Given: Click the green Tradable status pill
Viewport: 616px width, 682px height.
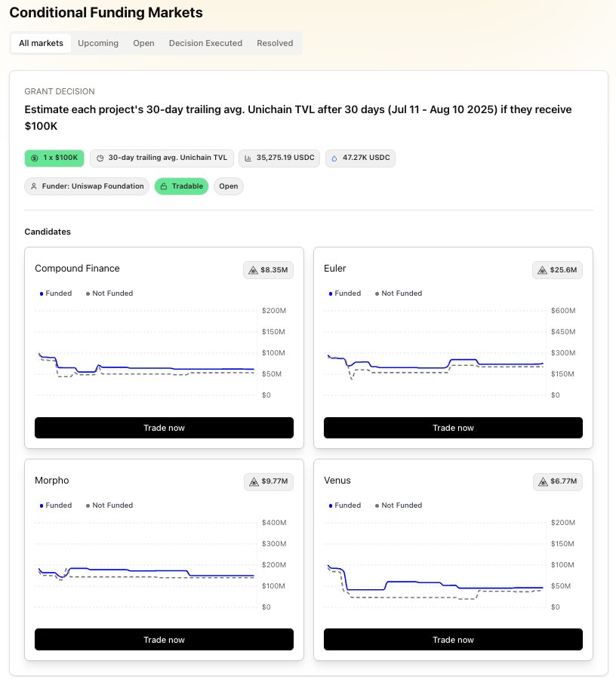Looking at the screenshot, I should click(x=181, y=186).
